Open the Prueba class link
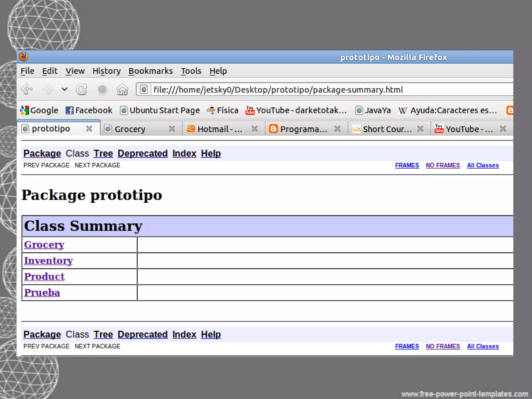The width and height of the screenshot is (532, 399). click(x=42, y=292)
